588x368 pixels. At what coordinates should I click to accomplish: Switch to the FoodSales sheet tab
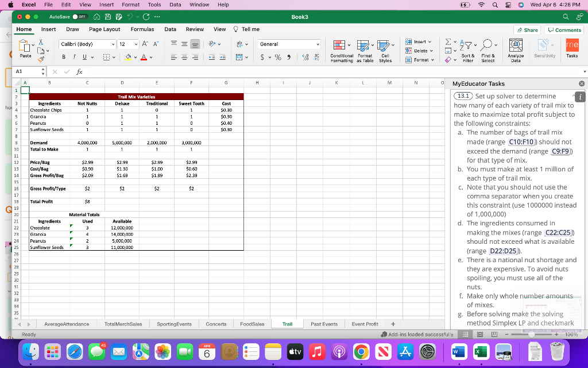tap(252, 324)
